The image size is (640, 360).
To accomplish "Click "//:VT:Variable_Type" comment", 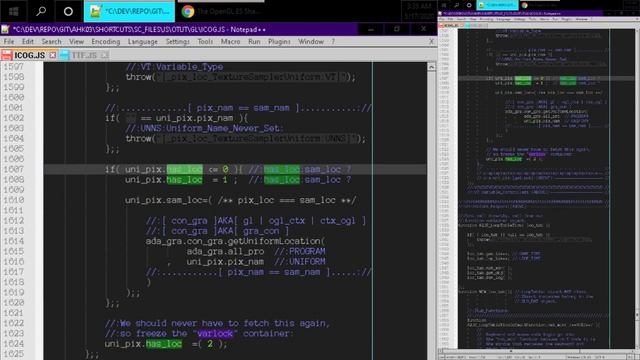I will click(x=174, y=67).
